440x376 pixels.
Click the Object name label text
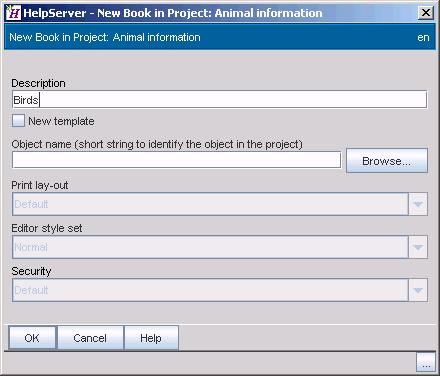[x=157, y=144]
